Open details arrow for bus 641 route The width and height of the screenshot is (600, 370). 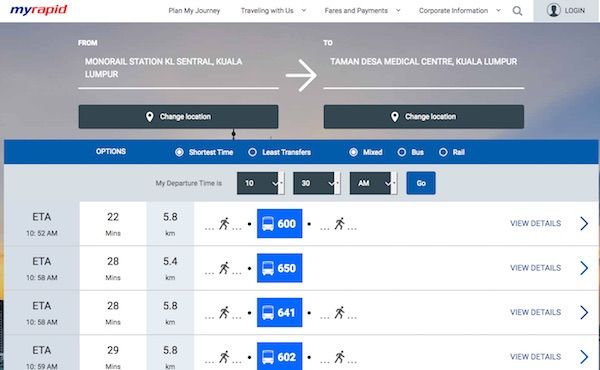point(584,312)
